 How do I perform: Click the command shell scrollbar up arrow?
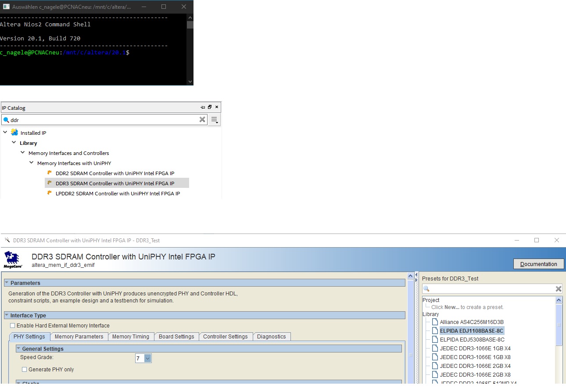(190, 17)
